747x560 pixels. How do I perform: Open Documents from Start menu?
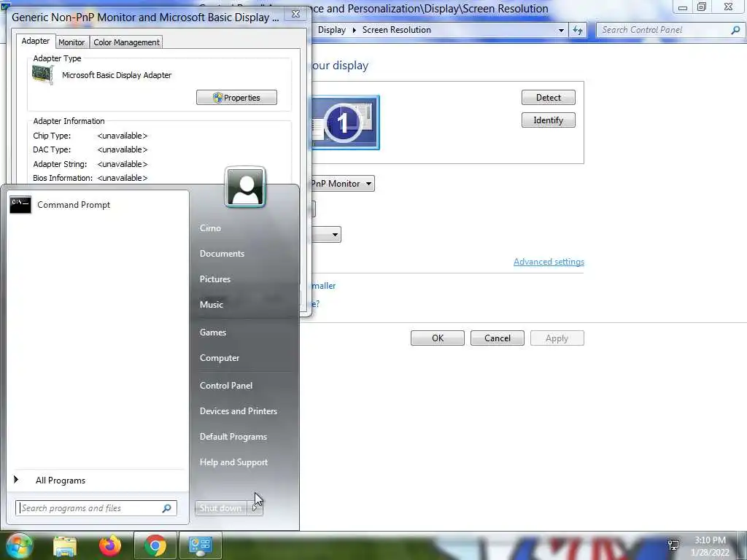(222, 254)
